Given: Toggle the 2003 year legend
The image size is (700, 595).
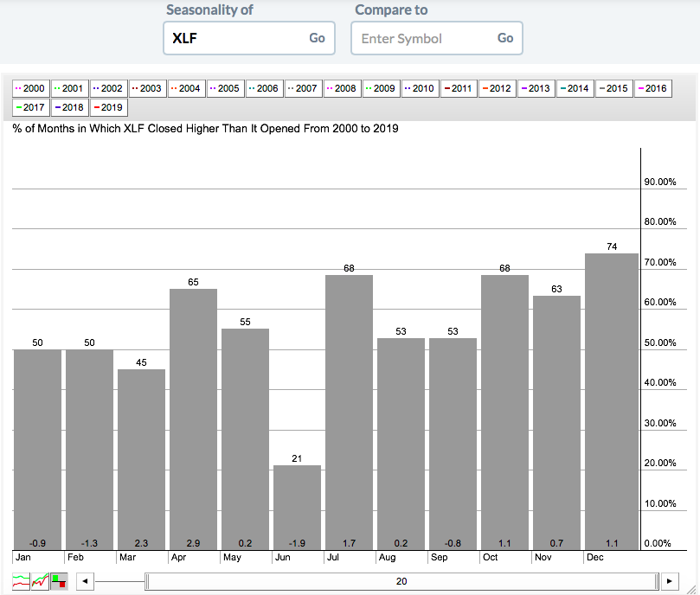Looking at the screenshot, I should point(148,88).
